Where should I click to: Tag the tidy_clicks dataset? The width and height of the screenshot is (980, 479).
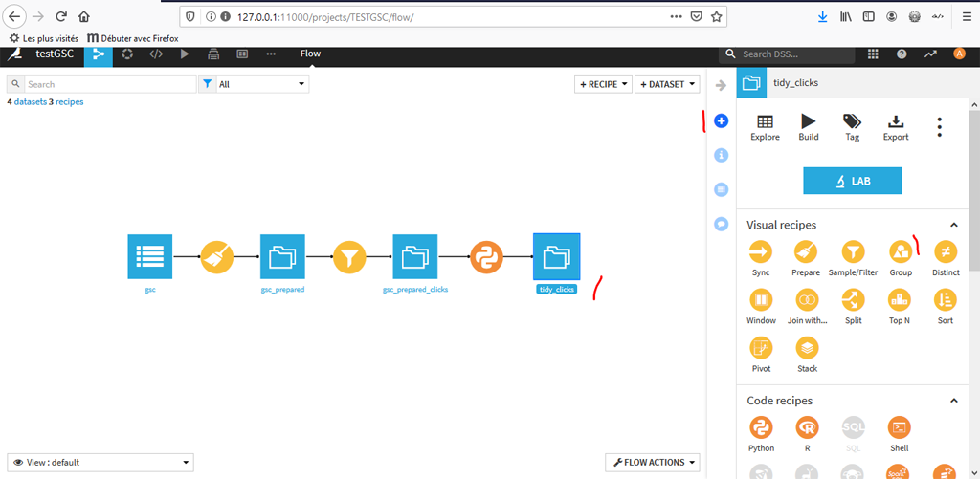click(851, 127)
